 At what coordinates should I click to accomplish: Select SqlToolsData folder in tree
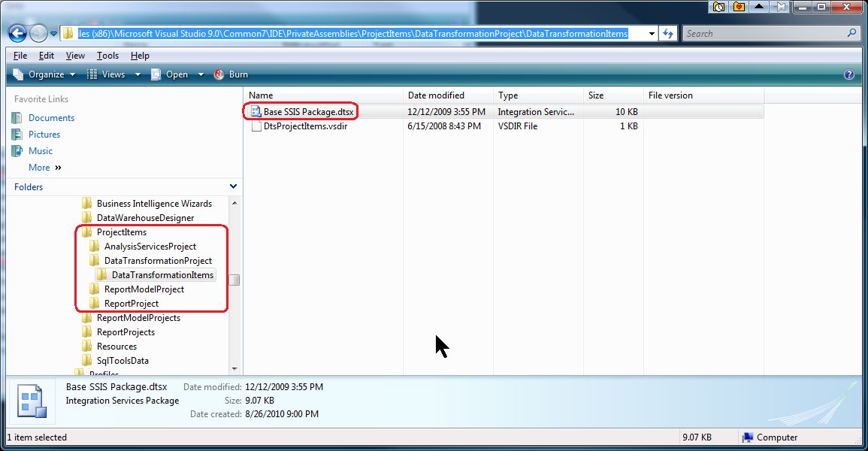tap(122, 361)
